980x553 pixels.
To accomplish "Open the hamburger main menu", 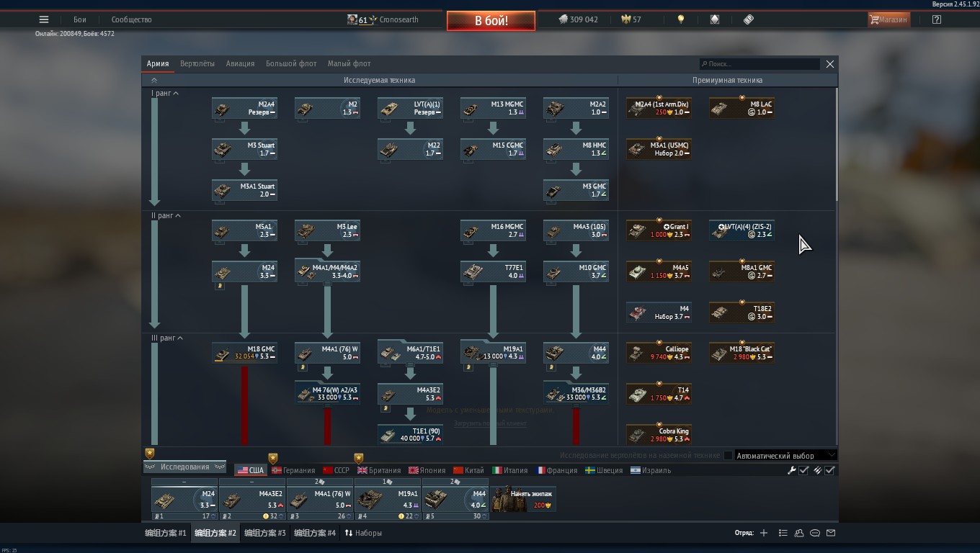I will pos(44,19).
